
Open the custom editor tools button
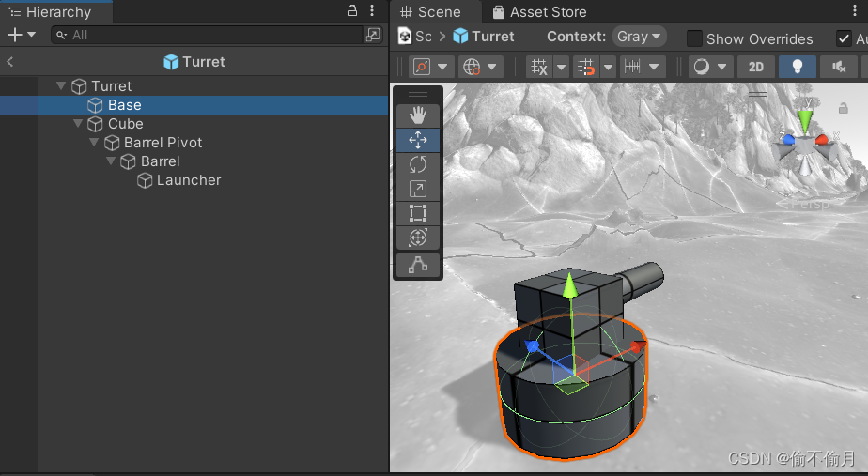coord(418,266)
